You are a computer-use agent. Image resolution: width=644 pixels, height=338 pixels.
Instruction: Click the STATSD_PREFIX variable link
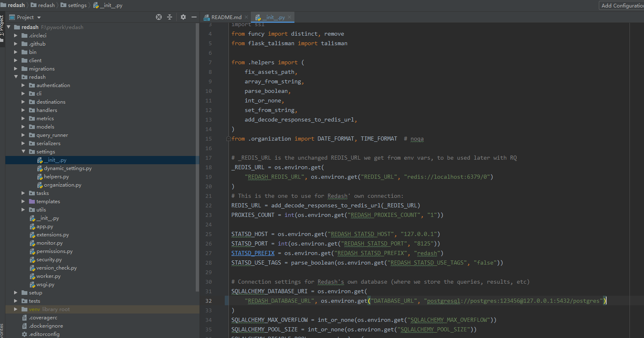[253, 253]
